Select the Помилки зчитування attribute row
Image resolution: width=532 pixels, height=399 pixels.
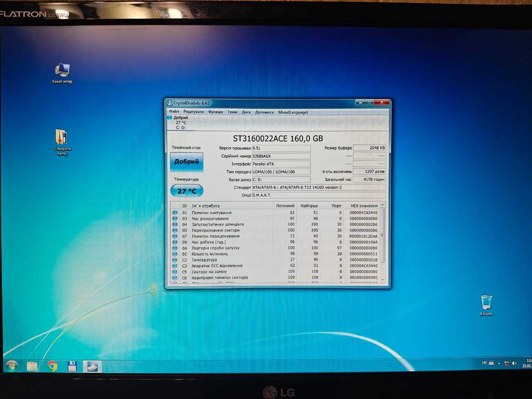point(275,212)
